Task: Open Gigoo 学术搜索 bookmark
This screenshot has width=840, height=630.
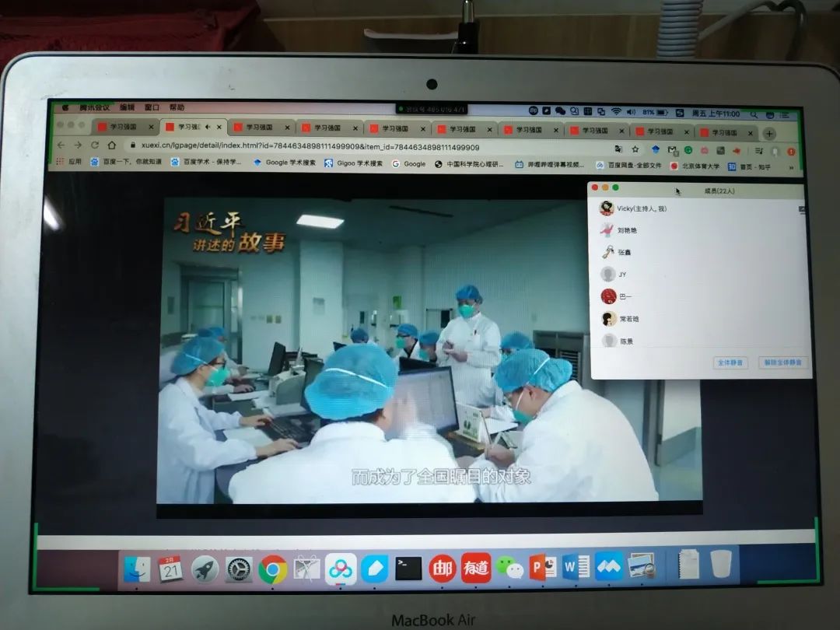Action: tap(354, 163)
